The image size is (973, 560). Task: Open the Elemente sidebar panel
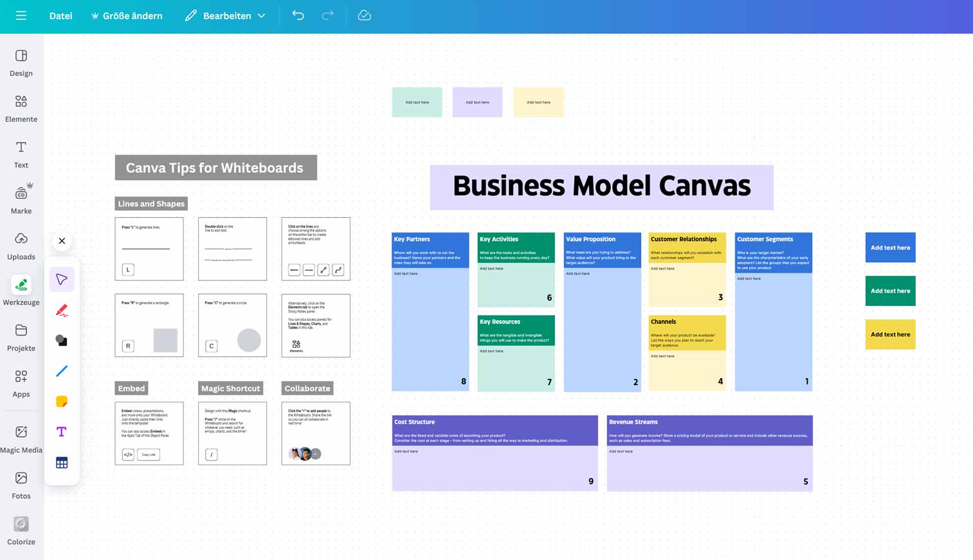[x=21, y=109]
